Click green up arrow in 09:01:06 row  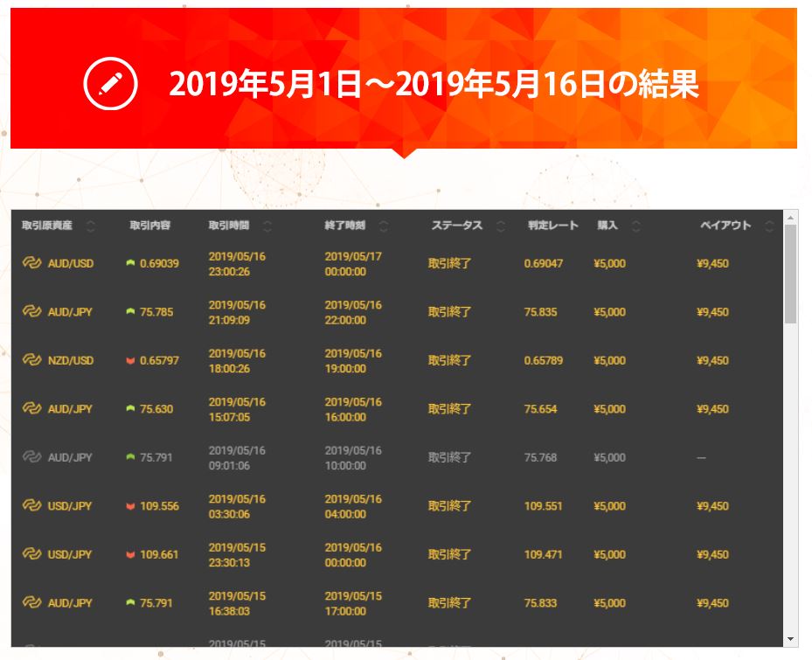click(x=130, y=457)
